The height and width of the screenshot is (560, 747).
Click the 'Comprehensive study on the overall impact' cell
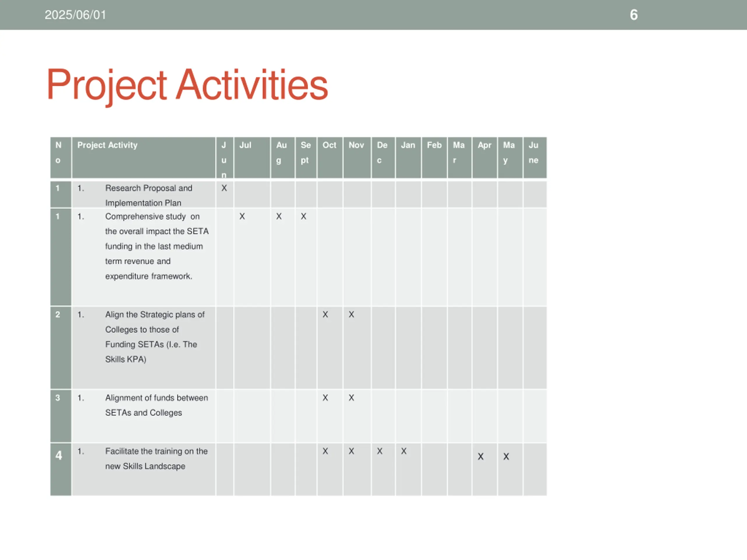[144, 257]
